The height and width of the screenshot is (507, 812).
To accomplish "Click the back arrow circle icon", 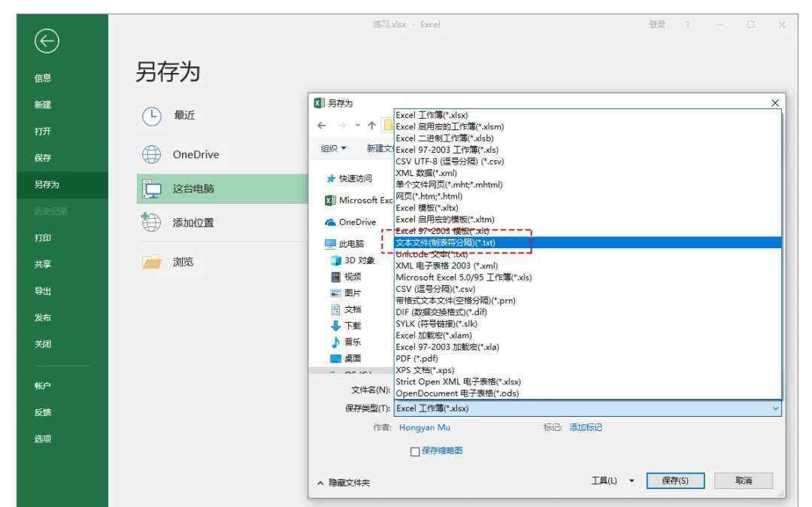I will [47, 41].
